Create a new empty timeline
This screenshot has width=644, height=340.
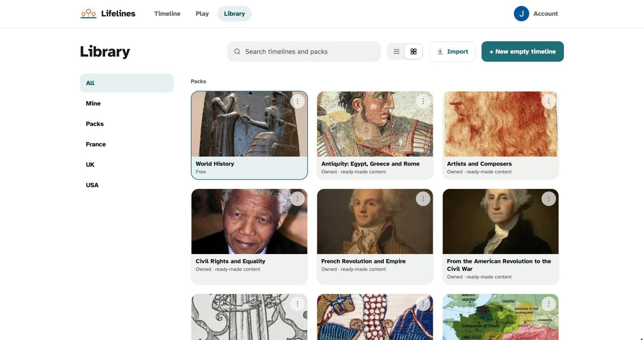[523, 51]
